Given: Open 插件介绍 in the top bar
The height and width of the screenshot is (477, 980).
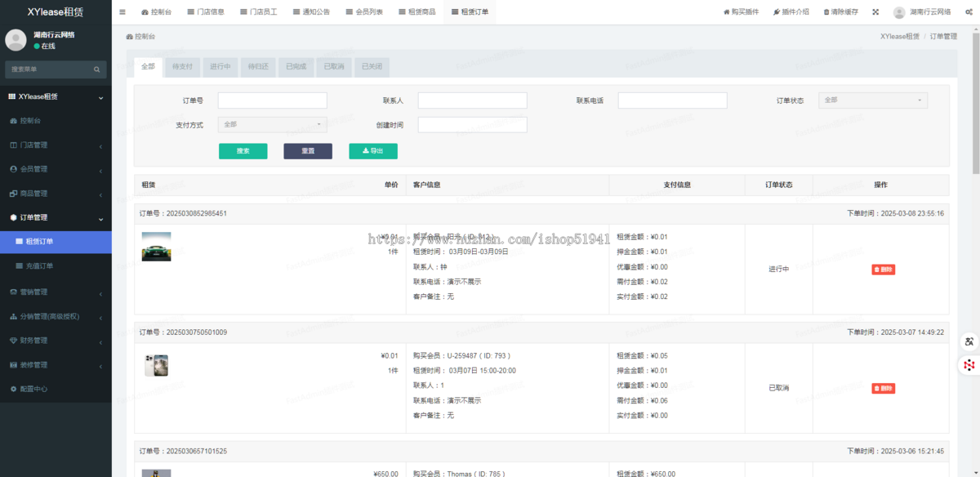Looking at the screenshot, I should tap(791, 12).
